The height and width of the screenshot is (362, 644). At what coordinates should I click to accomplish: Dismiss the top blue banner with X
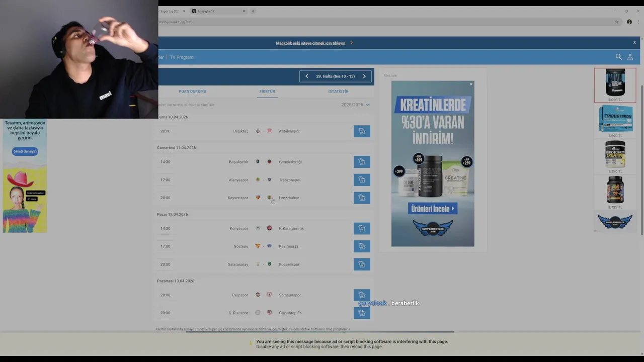[x=634, y=43]
